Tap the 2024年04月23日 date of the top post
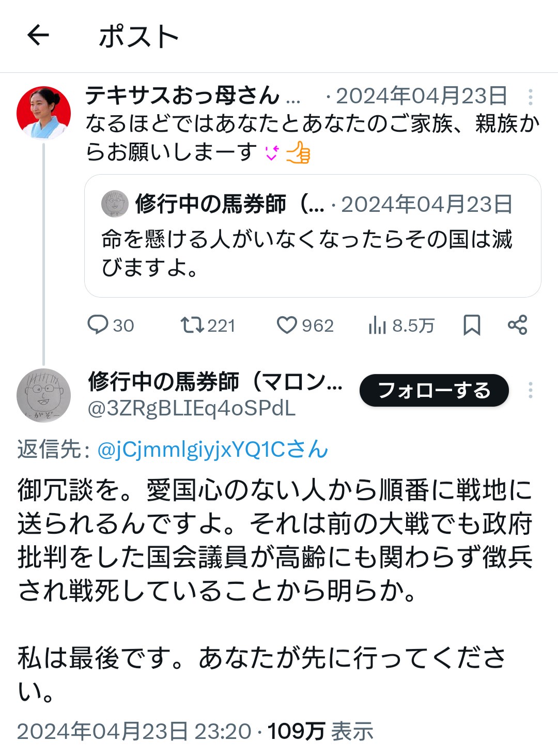Viewport: 558px width, 756px height. [x=421, y=96]
